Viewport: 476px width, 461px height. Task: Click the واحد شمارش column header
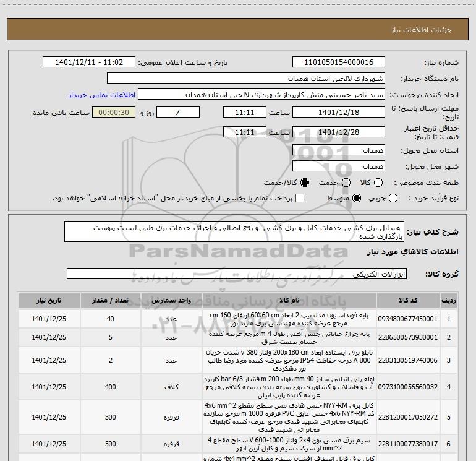(x=171, y=300)
